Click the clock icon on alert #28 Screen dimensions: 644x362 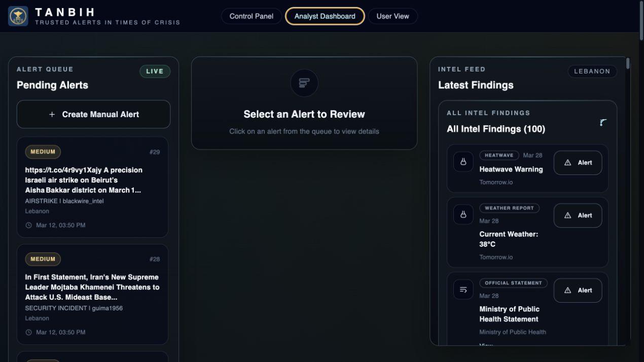29,333
